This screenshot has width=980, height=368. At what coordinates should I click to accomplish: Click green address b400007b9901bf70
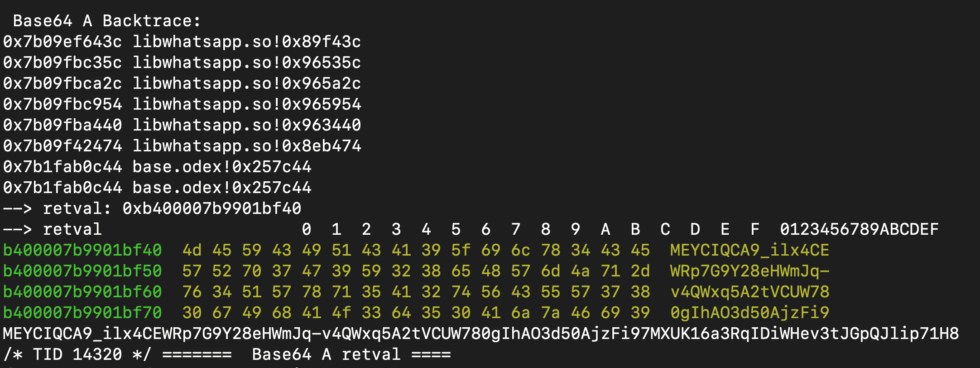point(82,313)
